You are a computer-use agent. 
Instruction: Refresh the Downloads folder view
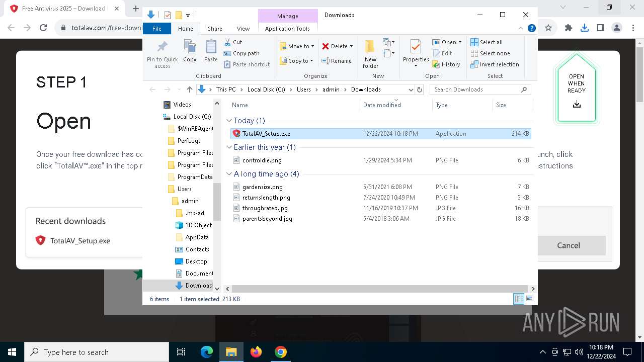(x=420, y=89)
